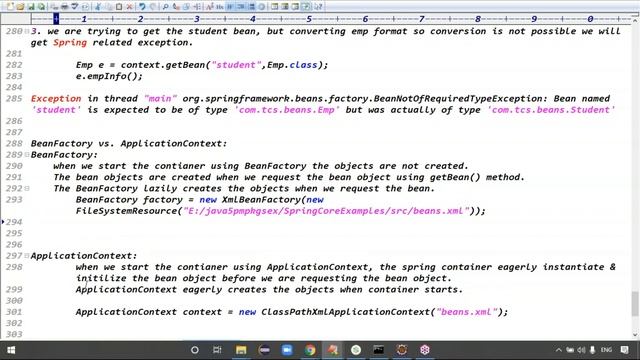
Task: Click the microphone tray icon
Action: pos(592,350)
